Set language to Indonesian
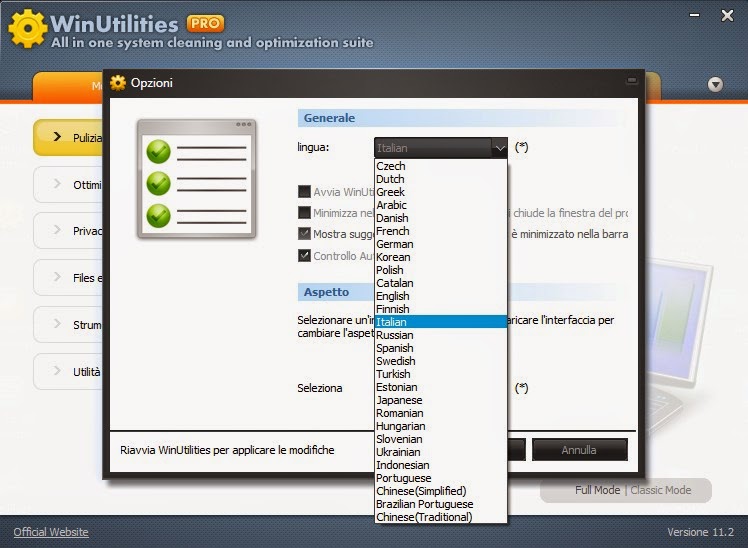Image resolution: width=748 pixels, height=548 pixels. click(x=440, y=465)
